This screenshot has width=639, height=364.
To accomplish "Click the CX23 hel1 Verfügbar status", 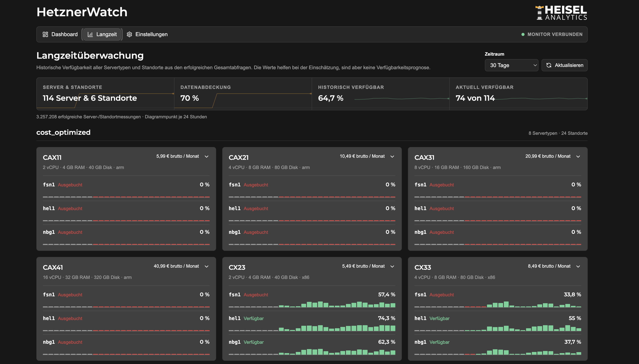I will (253, 318).
